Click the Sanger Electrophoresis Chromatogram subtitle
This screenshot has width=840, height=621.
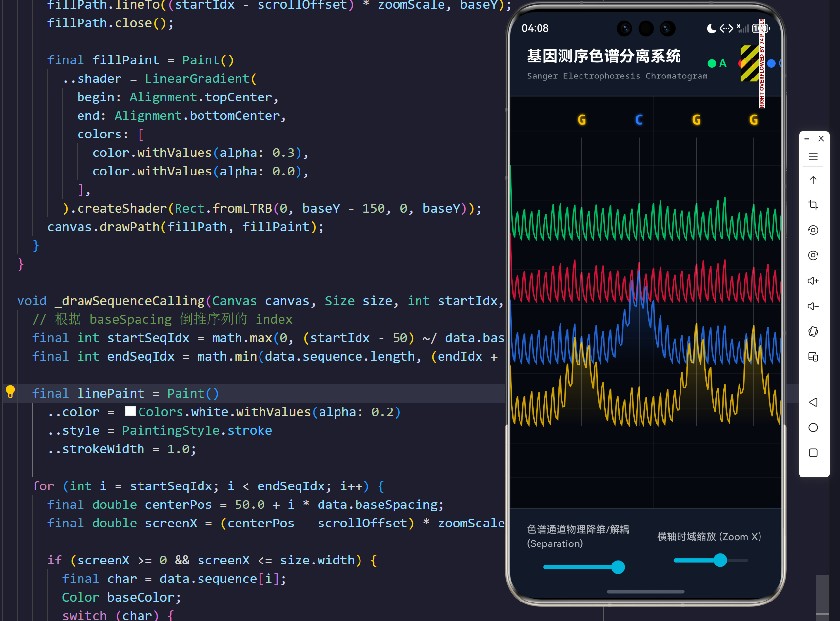pos(617,76)
